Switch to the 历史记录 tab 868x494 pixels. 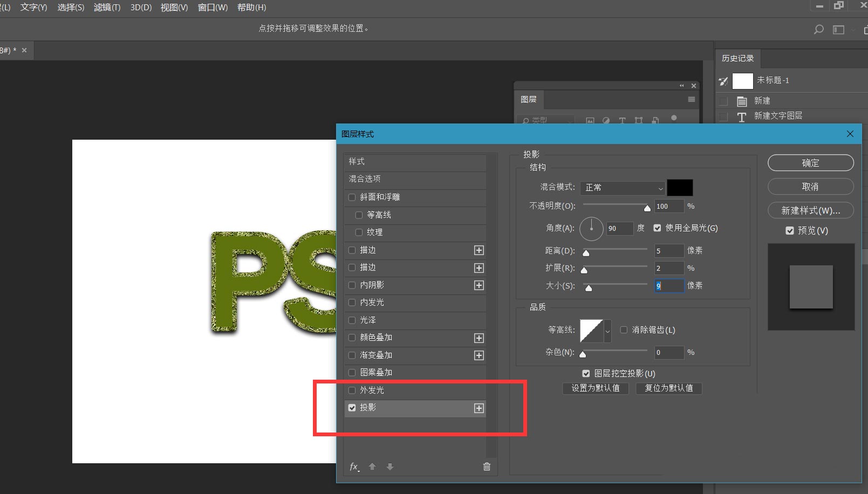pyautogui.click(x=737, y=58)
